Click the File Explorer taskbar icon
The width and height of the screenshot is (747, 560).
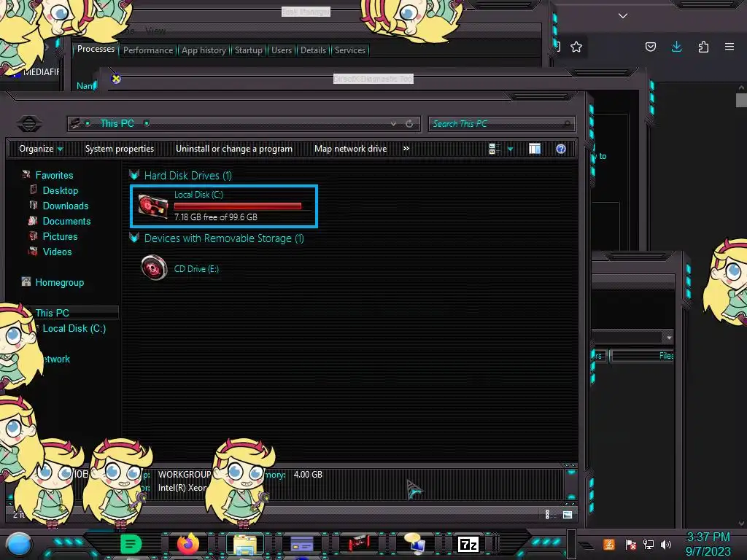(x=245, y=544)
